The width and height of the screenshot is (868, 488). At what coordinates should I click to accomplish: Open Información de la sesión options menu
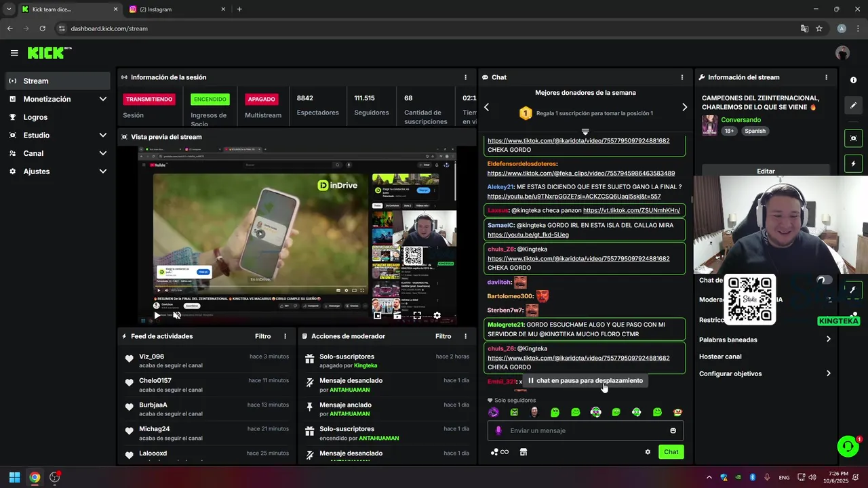(x=465, y=77)
